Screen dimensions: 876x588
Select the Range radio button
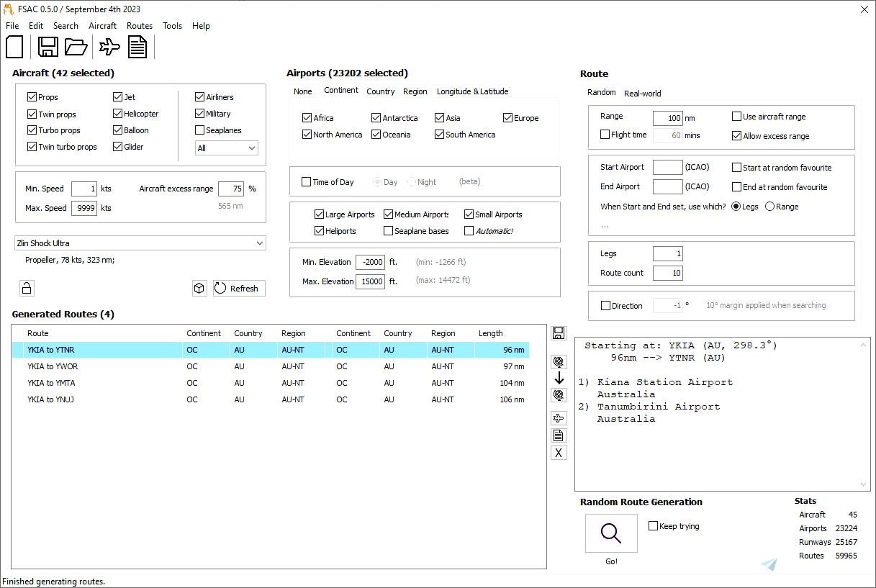(x=769, y=207)
